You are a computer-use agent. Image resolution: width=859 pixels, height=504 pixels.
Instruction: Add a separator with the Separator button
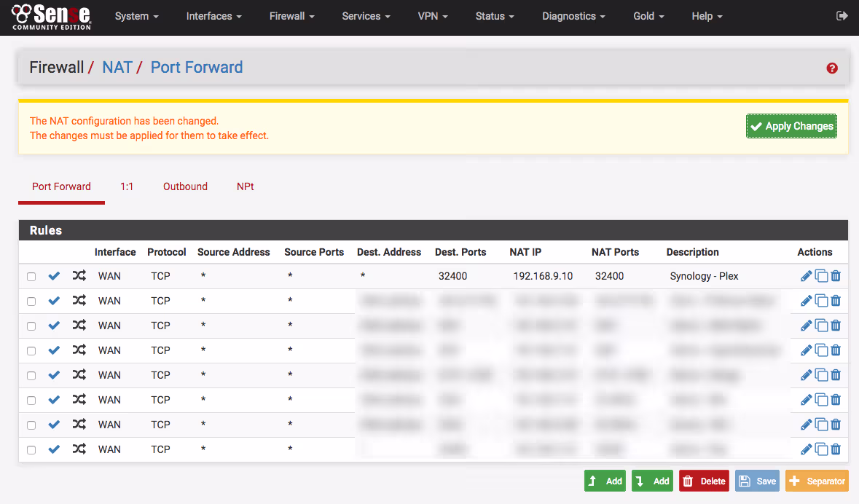pos(817,481)
